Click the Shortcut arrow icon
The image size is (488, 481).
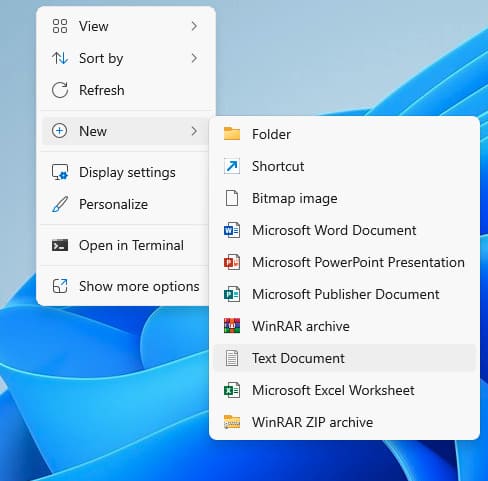(x=232, y=166)
